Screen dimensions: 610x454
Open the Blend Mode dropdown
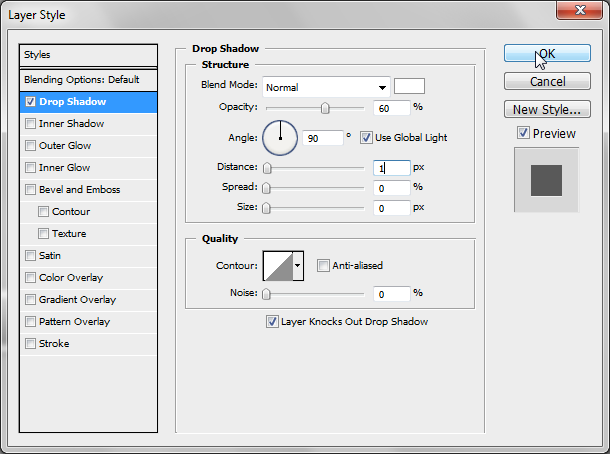(x=326, y=87)
